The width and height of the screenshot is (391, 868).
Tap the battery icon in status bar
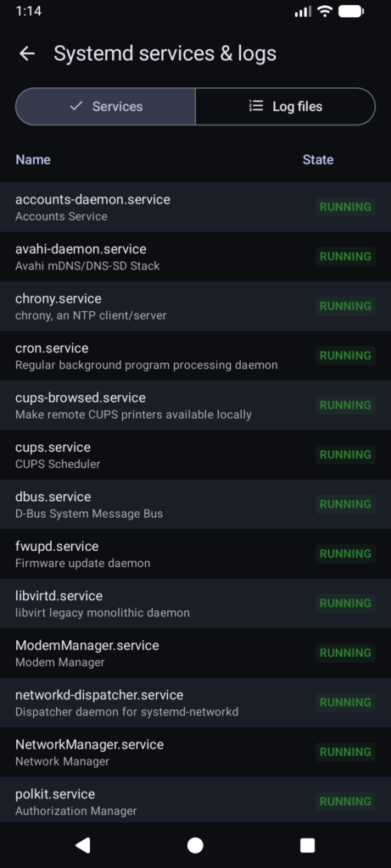click(x=351, y=11)
